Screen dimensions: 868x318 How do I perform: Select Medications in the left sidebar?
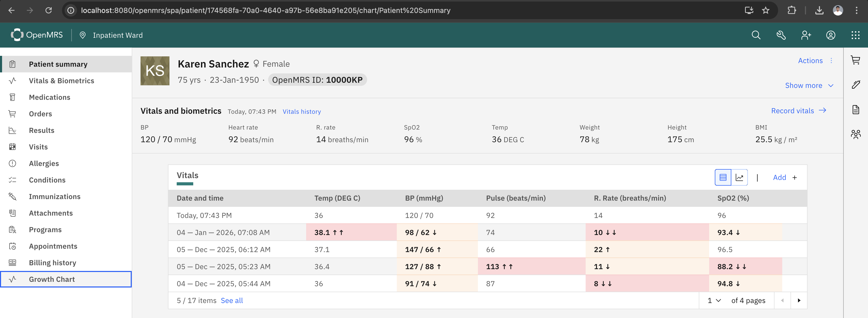(x=50, y=97)
